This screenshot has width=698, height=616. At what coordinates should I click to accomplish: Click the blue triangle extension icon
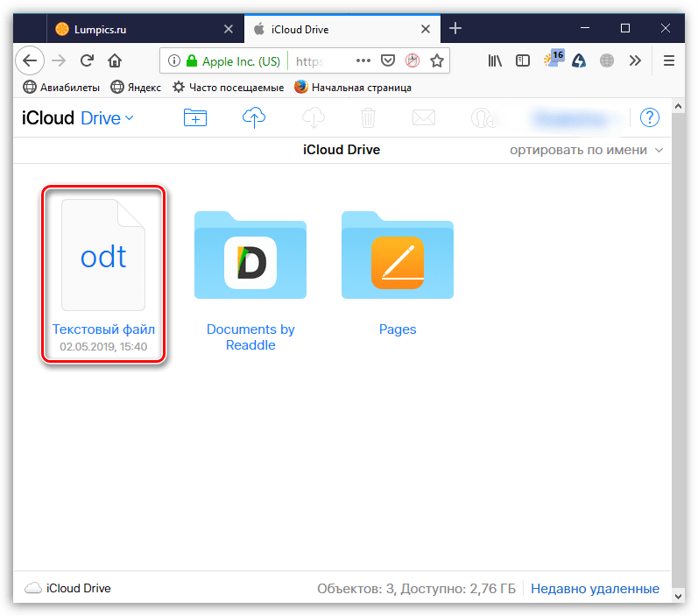coord(579,60)
